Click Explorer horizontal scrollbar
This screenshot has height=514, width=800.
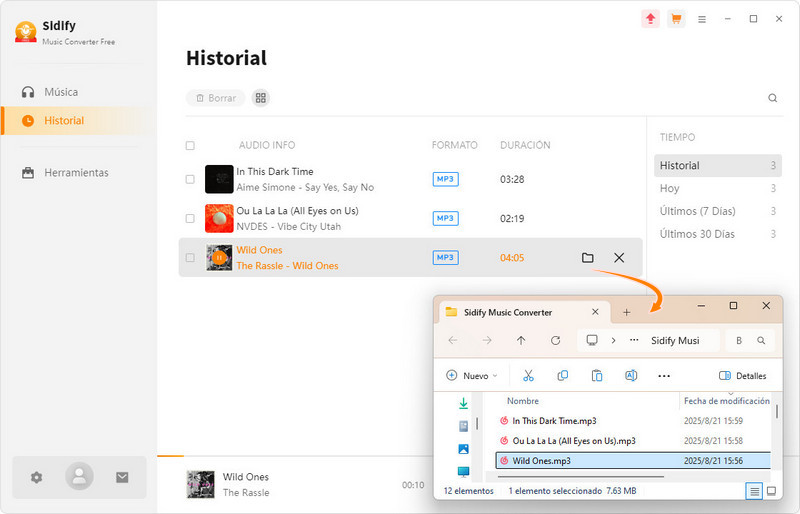[581, 477]
